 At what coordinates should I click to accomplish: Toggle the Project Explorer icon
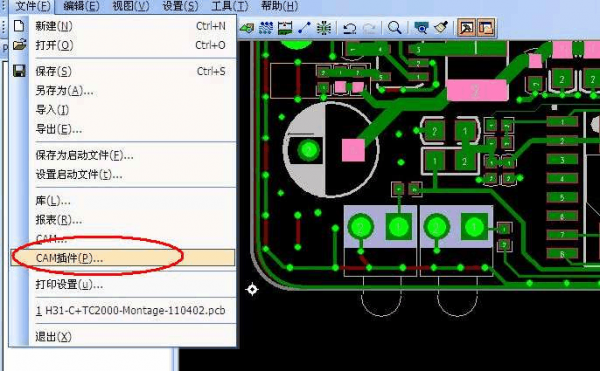(486, 28)
